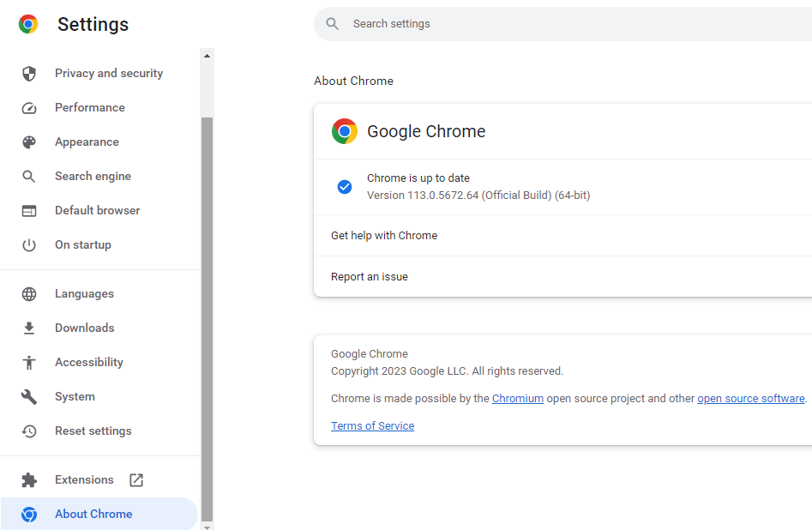Open the Languages settings
812x530 pixels.
click(x=99, y=294)
